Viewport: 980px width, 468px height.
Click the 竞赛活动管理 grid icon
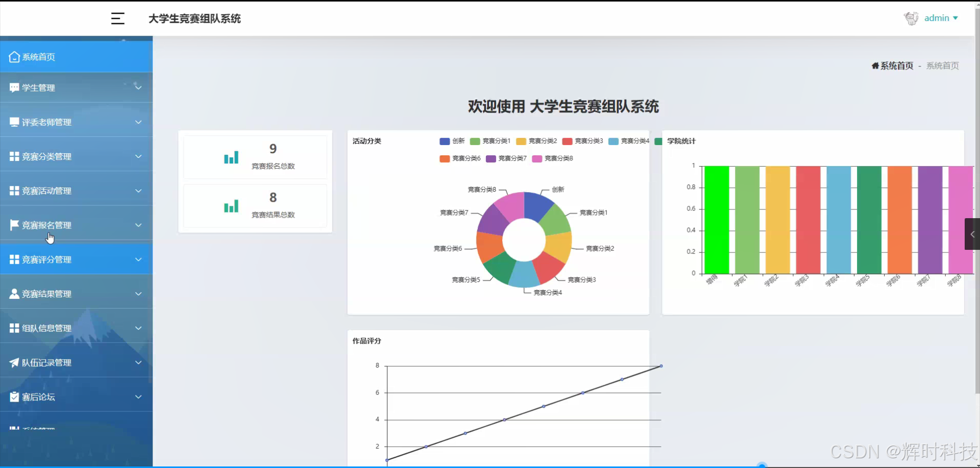click(x=14, y=191)
